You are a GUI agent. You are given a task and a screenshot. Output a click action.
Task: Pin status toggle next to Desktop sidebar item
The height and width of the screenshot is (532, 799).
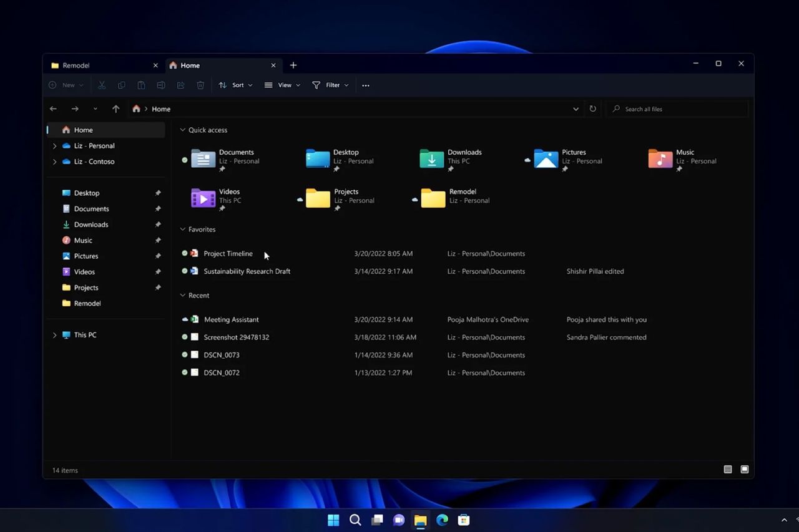pyautogui.click(x=157, y=193)
